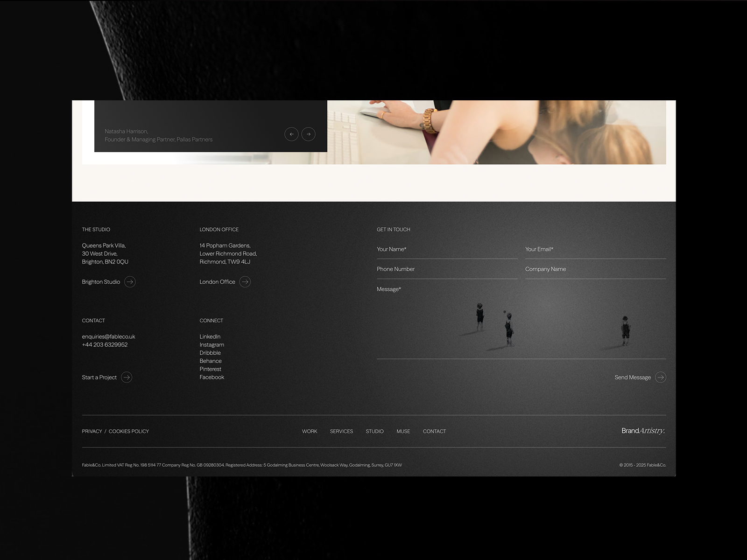The width and height of the screenshot is (747, 560).
Task: Open the LinkedIn social link
Action: (210, 337)
